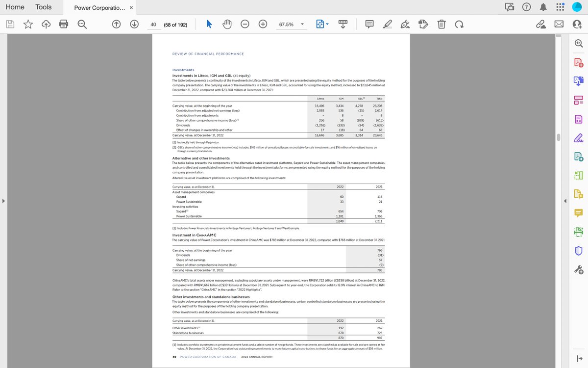Viewport: 588px width, 368px height.
Task: Open the Organize Pages tool in sidebar
Action: (x=579, y=101)
